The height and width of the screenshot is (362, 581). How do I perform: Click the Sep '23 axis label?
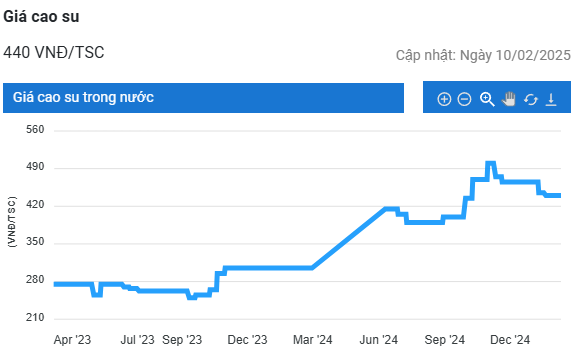point(182,340)
